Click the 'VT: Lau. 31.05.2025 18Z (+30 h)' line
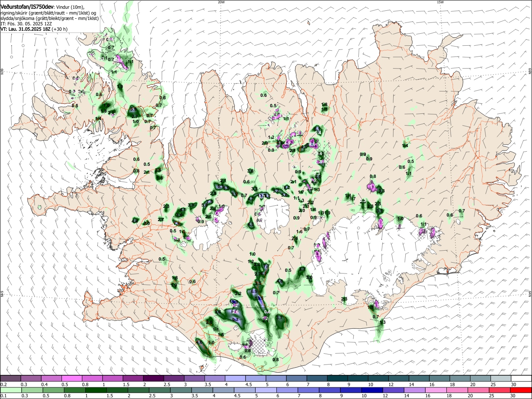This screenshot has width=532, height=399. click(34, 30)
